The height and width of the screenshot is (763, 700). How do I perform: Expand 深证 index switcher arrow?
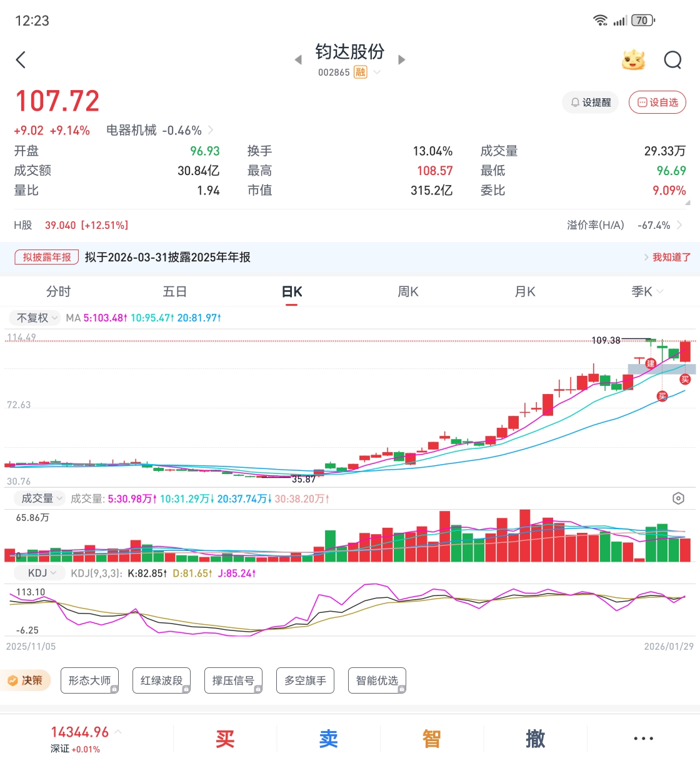[x=118, y=732]
